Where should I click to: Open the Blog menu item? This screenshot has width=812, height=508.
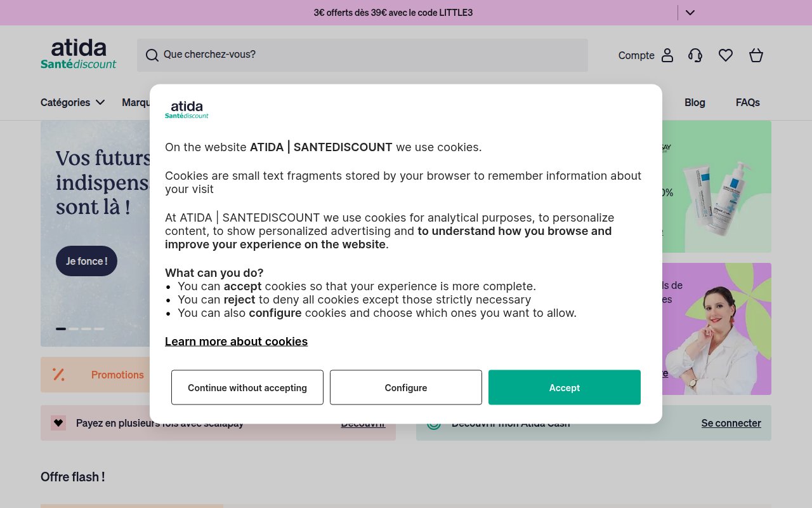pyautogui.click(x=695, y=102)
